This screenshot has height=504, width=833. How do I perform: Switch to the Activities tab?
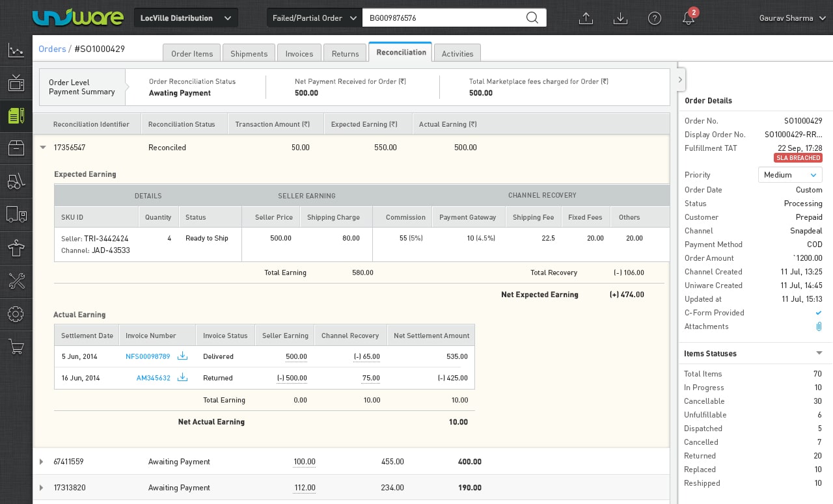click(x=457, y=53)
